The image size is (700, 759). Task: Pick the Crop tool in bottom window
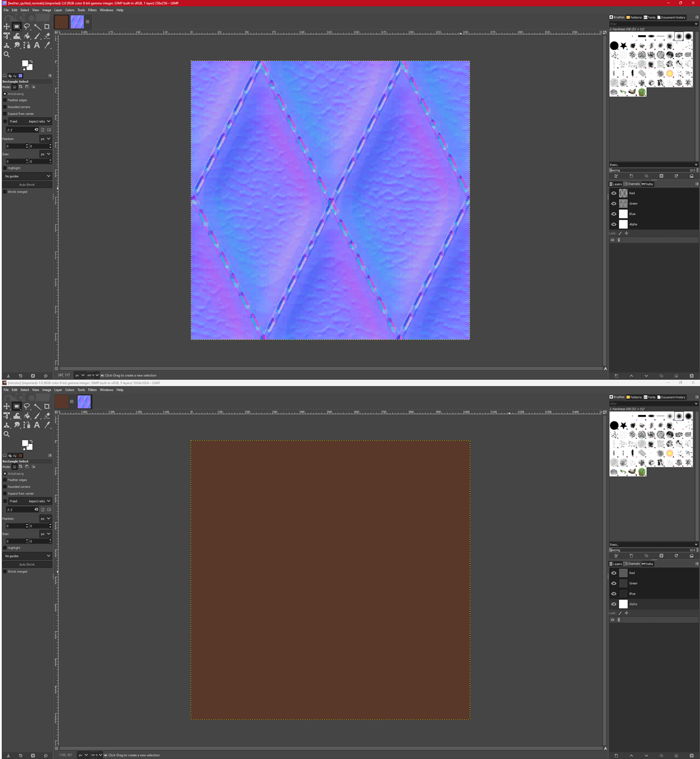click(x=47, y=406)
